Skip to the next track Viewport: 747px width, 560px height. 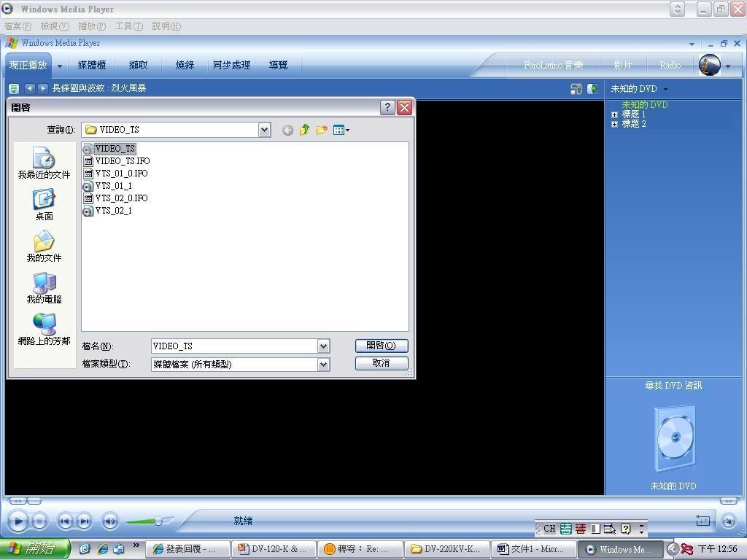click(84, 522)
